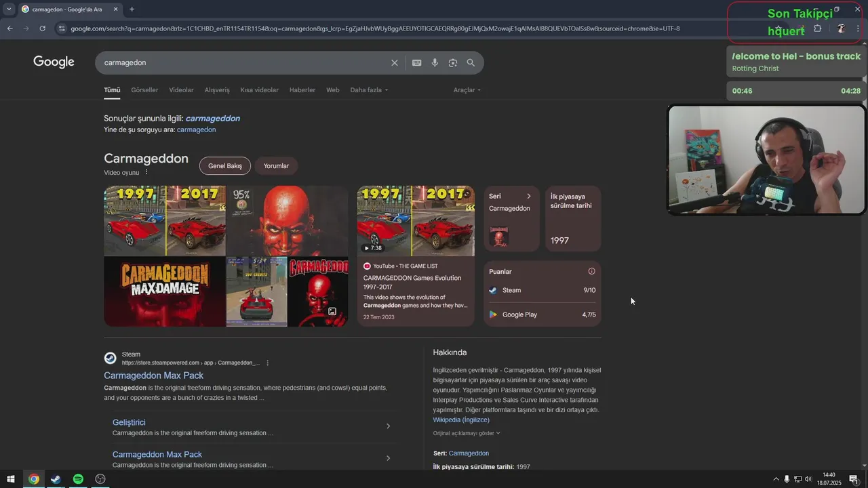Select the Yorumlar chip

276,166
